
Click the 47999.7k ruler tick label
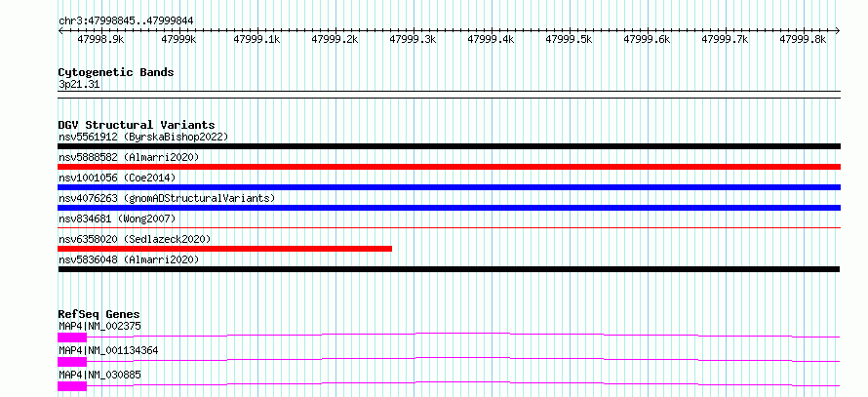[726, 39]
